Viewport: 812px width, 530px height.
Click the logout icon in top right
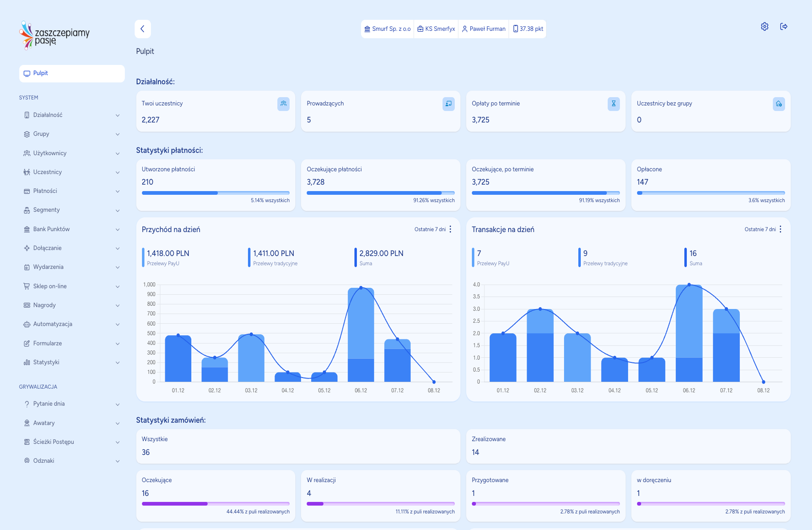(783, 27)
